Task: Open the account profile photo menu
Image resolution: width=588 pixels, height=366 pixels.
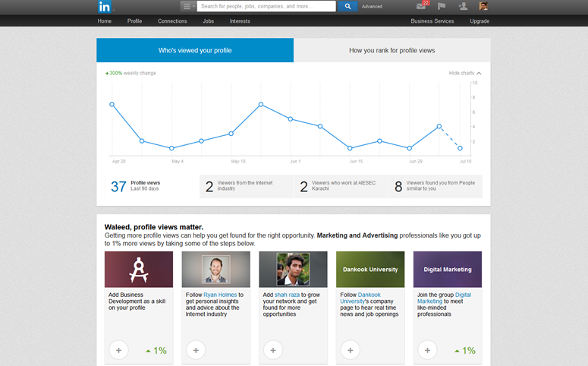Action: coord(483,6)
